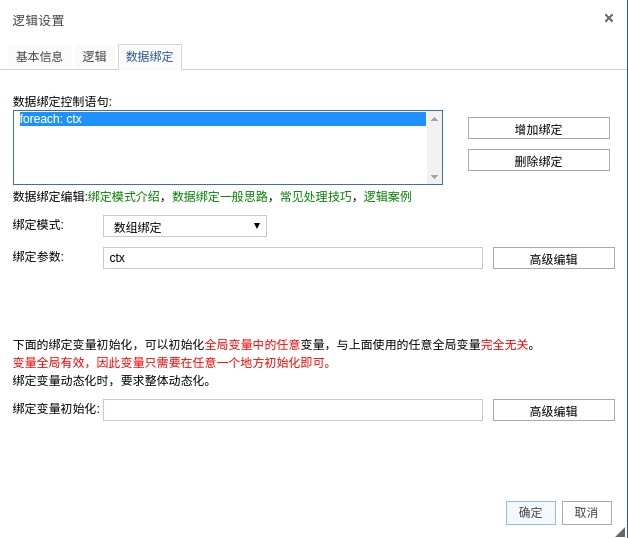Confirm with the 确定 button

[x=530, y=513]
